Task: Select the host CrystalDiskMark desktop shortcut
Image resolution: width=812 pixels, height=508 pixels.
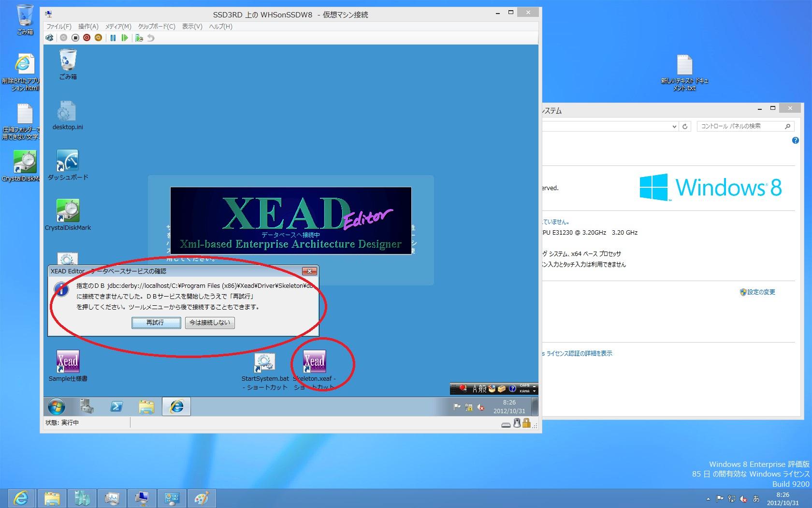Action: pos(23,165)
